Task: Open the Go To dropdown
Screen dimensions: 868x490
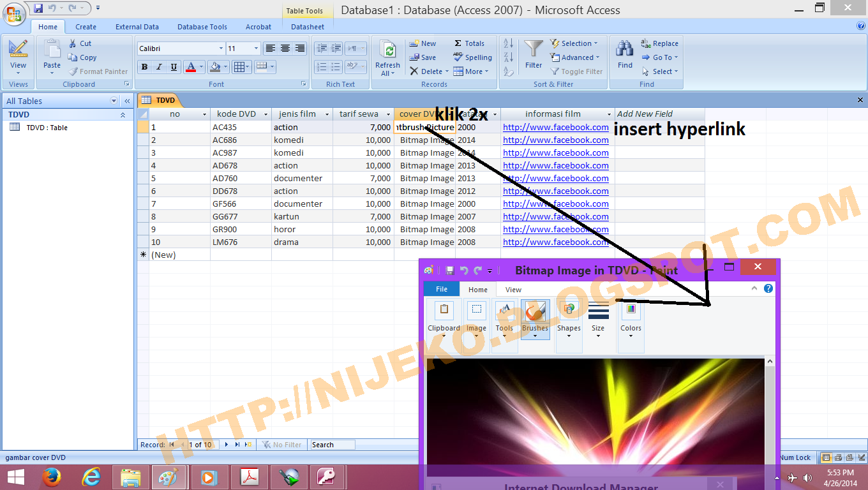Action: point(660,57)
